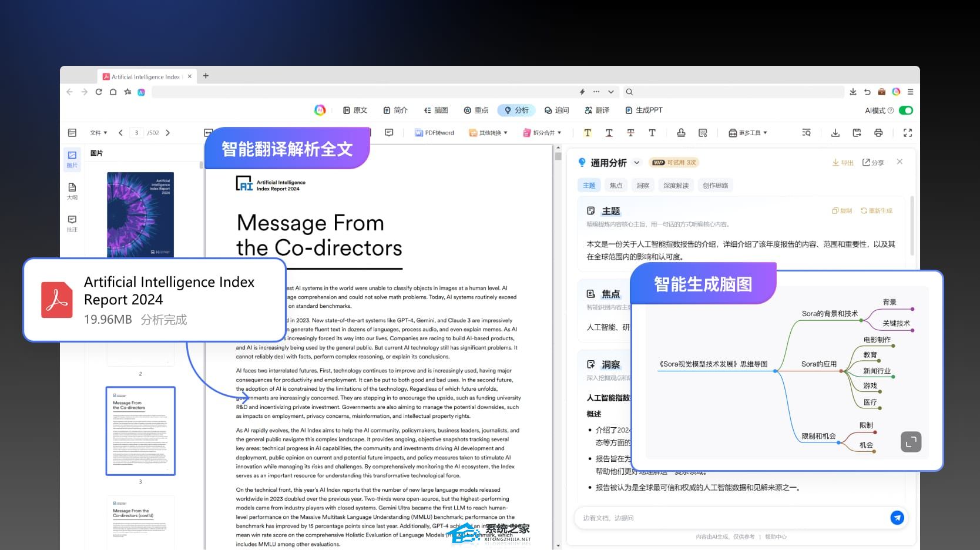Expand the 通用分析 dropdown arrow
This screenshot has width=980, height=550.
click(x=637, y=163)
